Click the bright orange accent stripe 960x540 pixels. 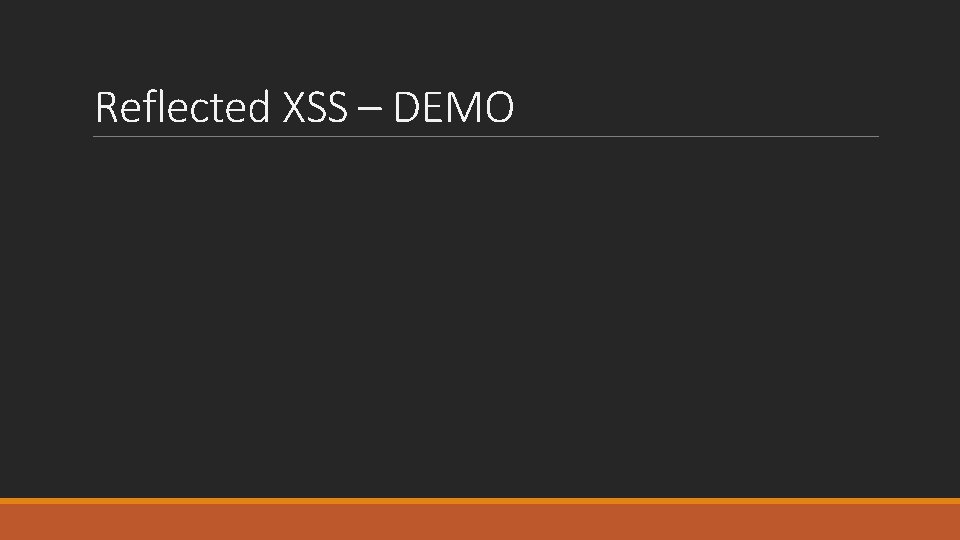480,501
